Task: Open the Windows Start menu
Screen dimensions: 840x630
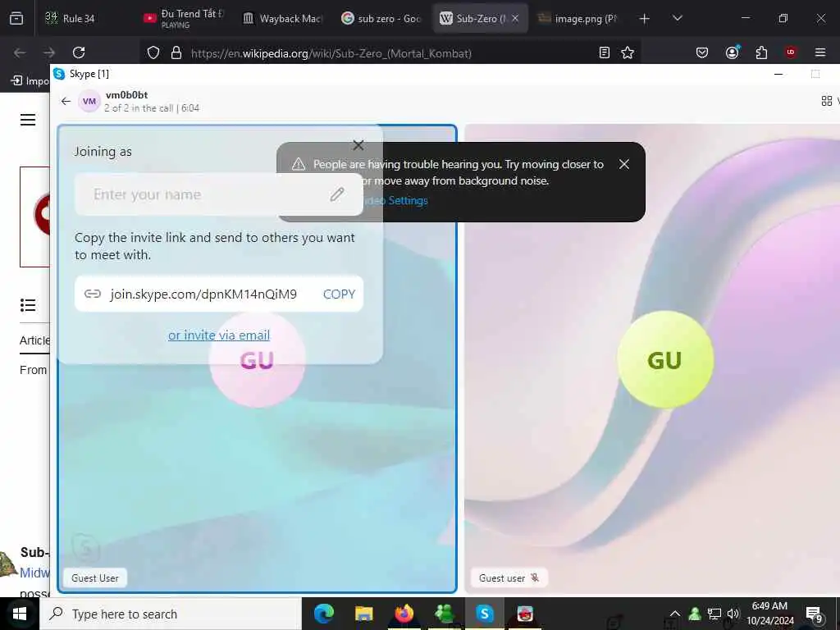Action: 20,614
